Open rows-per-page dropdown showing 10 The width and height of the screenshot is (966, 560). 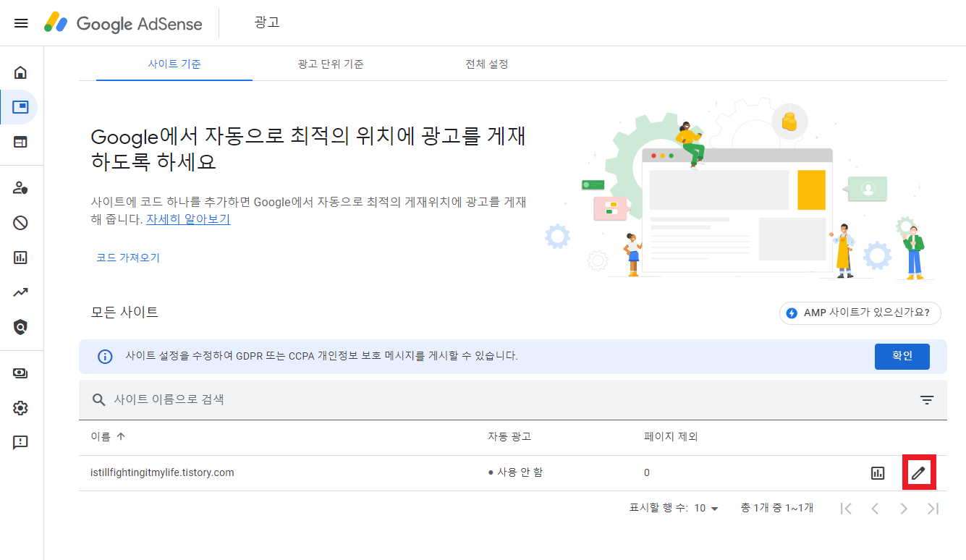pos(706,508)
